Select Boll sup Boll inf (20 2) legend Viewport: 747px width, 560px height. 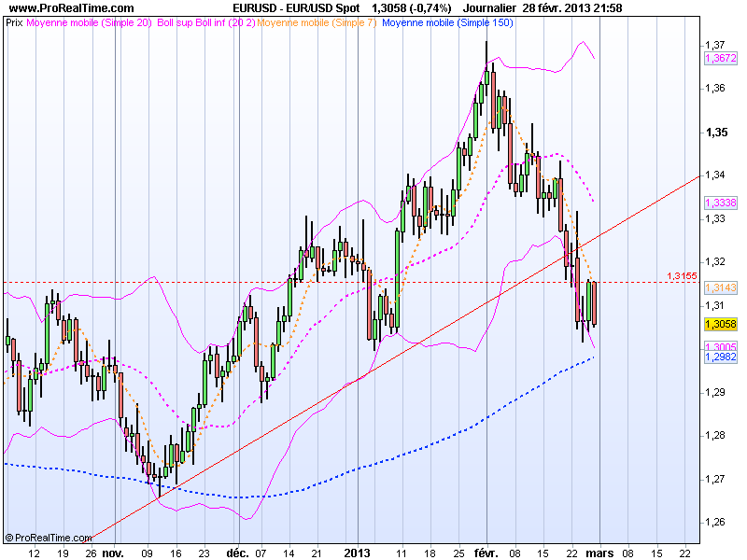(206, 22)
